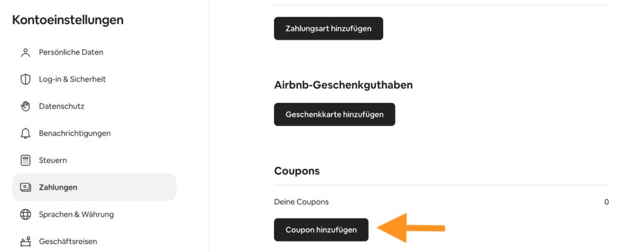Image resolution: width=644 pixels, height=252 pixels.
Task: Go to Log-in & Sicherheit section
Action: click(72, 79)
